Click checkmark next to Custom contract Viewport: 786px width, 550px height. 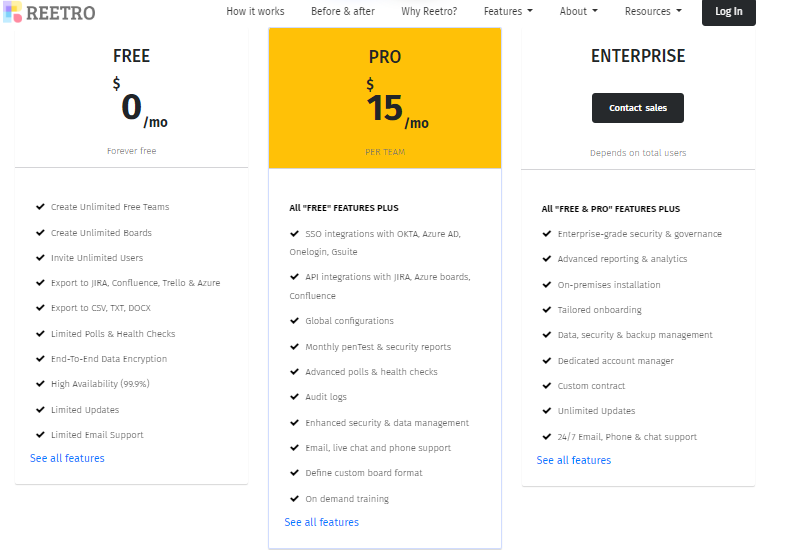pos(547,386)
